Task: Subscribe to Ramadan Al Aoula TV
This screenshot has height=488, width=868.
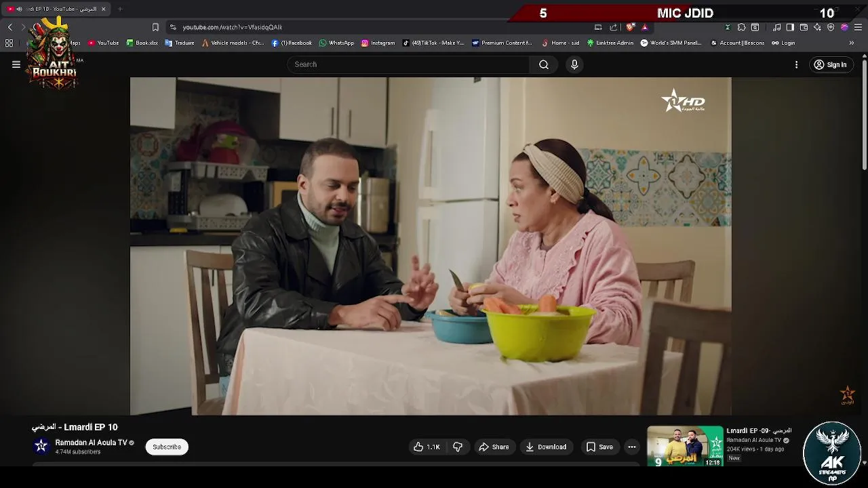Action: (167, 447)
